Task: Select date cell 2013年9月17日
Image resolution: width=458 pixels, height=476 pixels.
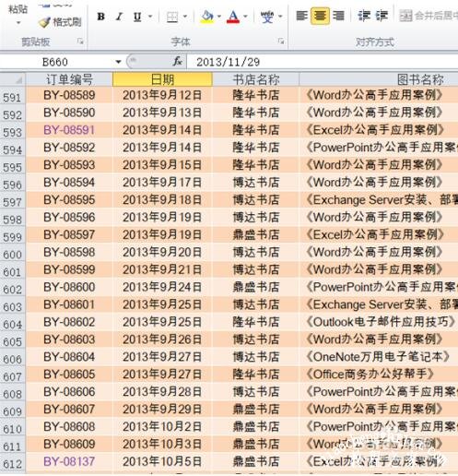Action: click(162, 183)
